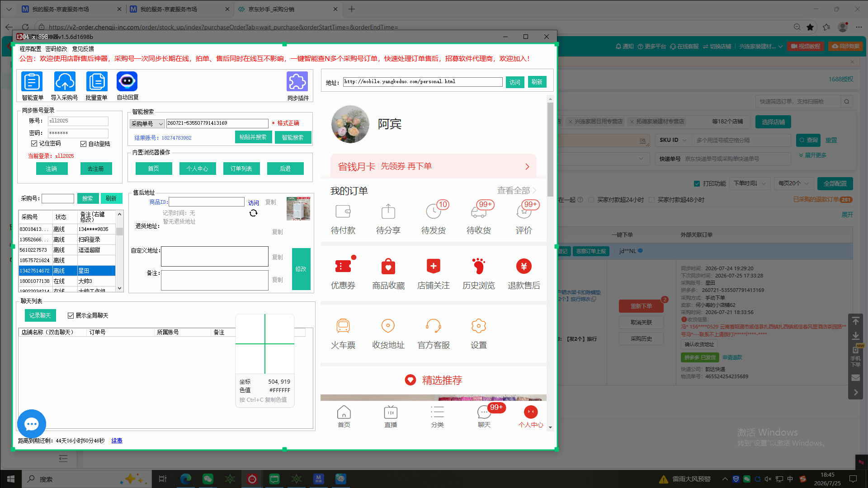Viewport: 868px width, 488px height.
Task: Open the 历史浏览 footprint icon
Action: coord(479,266)
